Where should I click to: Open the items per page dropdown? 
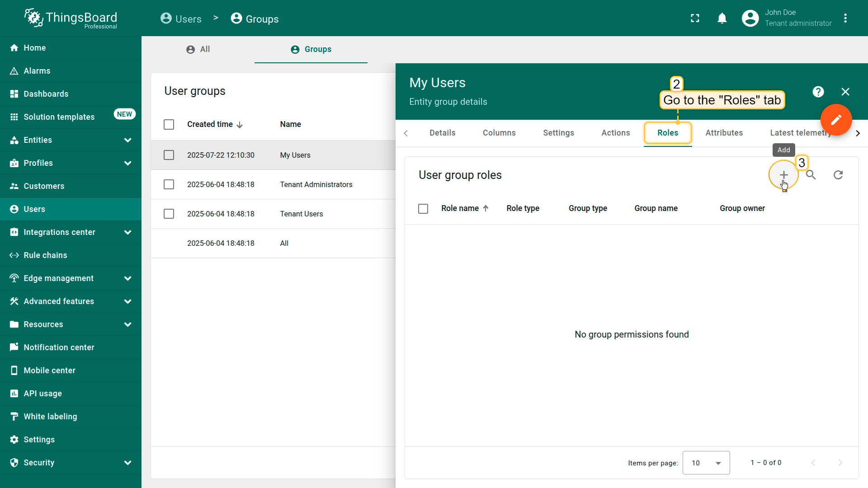point(706,463)
